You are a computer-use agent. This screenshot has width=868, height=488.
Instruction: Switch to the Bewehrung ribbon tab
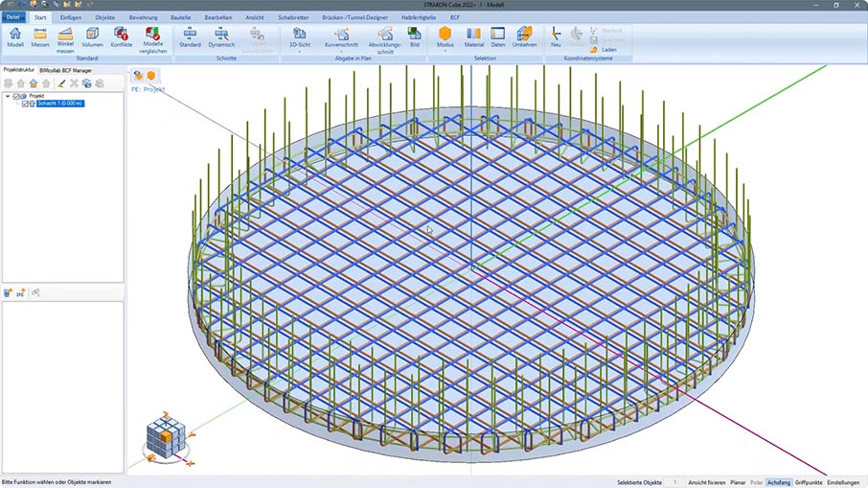pyautogui.click(x=143, y=17)
